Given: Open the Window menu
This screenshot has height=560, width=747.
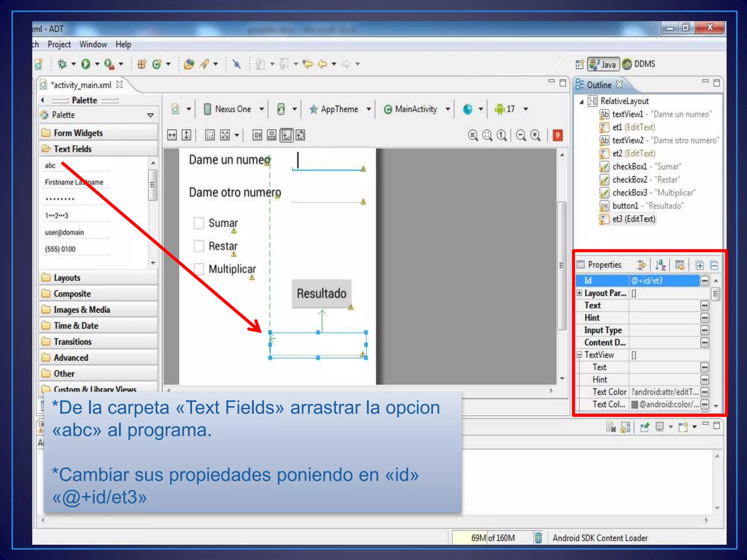Looking at the screenshot, I should tap(93, 44).
